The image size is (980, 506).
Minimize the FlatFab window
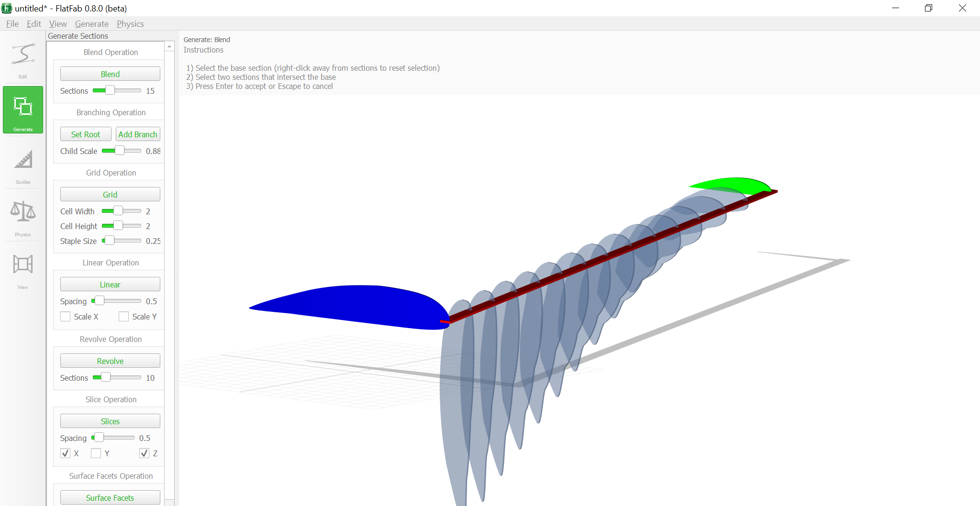(896, 8)
